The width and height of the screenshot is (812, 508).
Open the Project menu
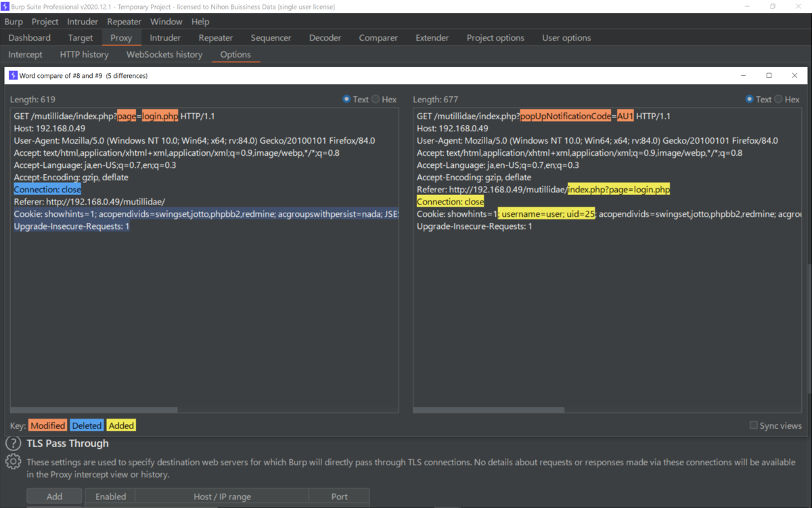click(45, 22)
